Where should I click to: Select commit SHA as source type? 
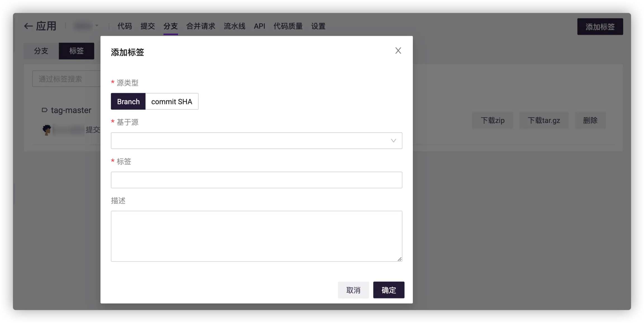point(172,102)
